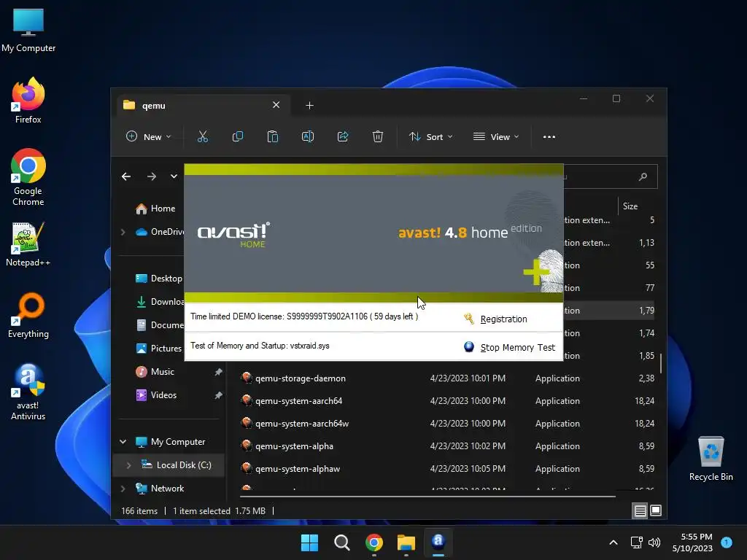Open the Sort dropdown
This screenshot has height=560, width=747.
[x=430, y=136]
